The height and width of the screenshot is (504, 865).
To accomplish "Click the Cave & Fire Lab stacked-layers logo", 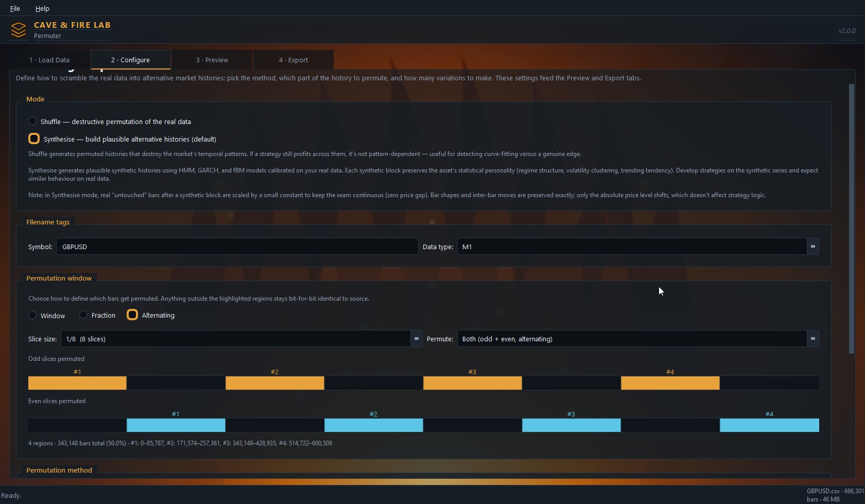I will (x=19, y=30).
